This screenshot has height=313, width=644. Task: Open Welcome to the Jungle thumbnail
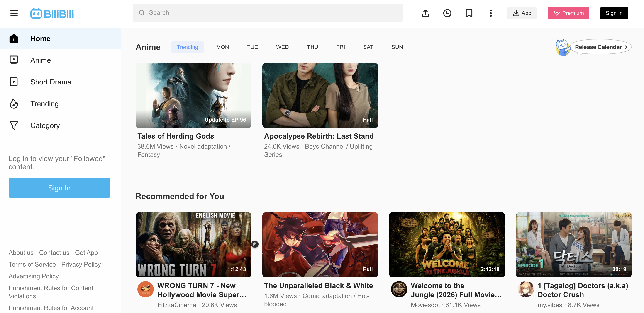[447, 245]
